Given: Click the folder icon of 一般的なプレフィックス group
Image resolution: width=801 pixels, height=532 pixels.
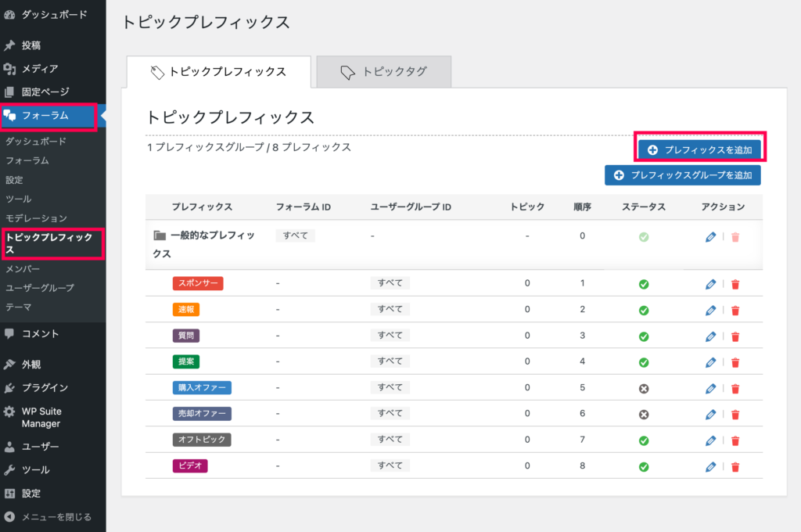Looking at the screenshot, I should tap(160, 235).
